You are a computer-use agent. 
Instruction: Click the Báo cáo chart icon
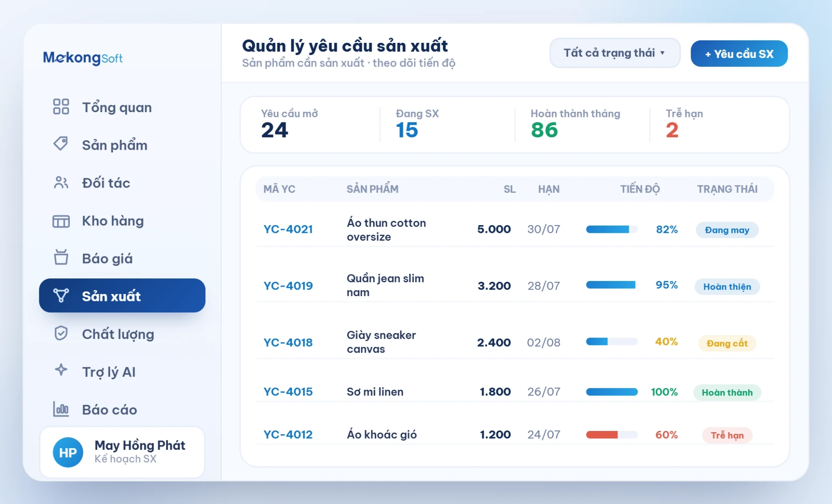pyautogui.click(x=61, y=409)
